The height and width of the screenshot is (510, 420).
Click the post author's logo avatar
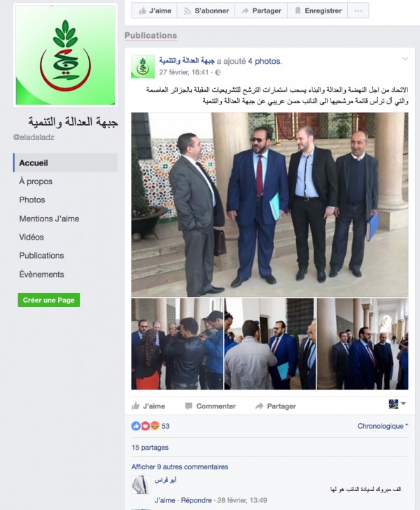(143, 67)
